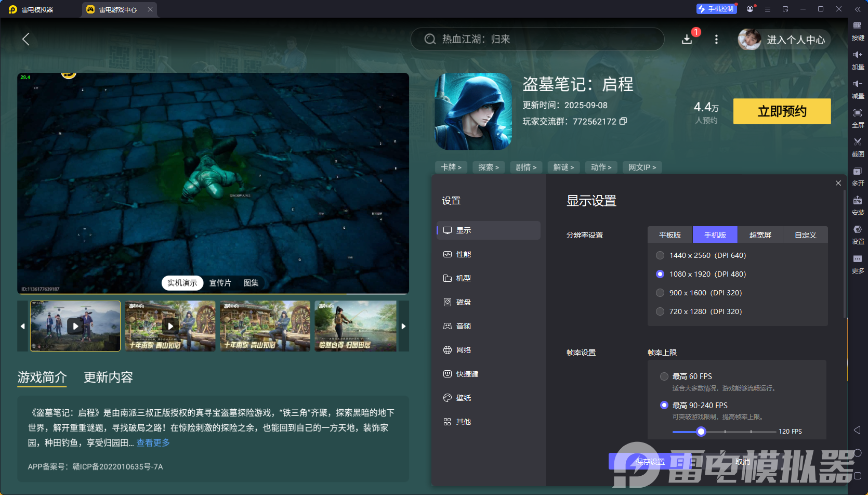868x495 pixels.
Task: Open the 网文IP category tag
Action: (642, 167)
